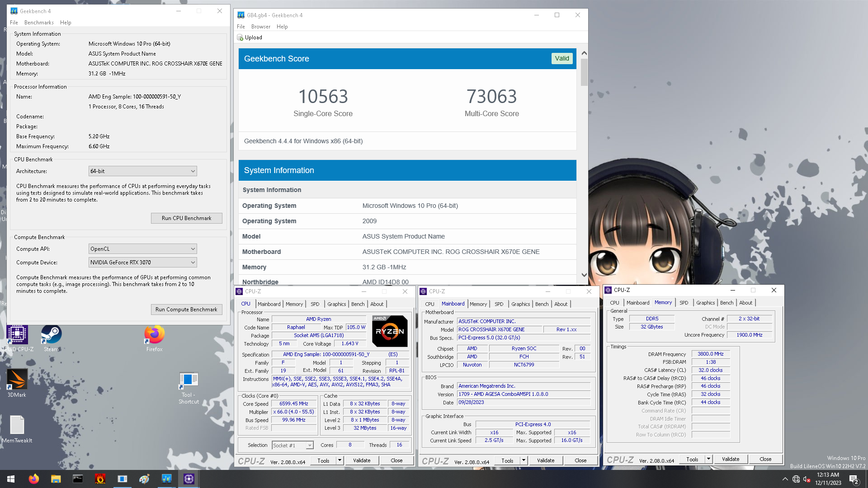Click CAS# Latency 32.0 clocks value
Image resolution: width=868 pixels, height=488 pixels.
[x=711, y=370]
